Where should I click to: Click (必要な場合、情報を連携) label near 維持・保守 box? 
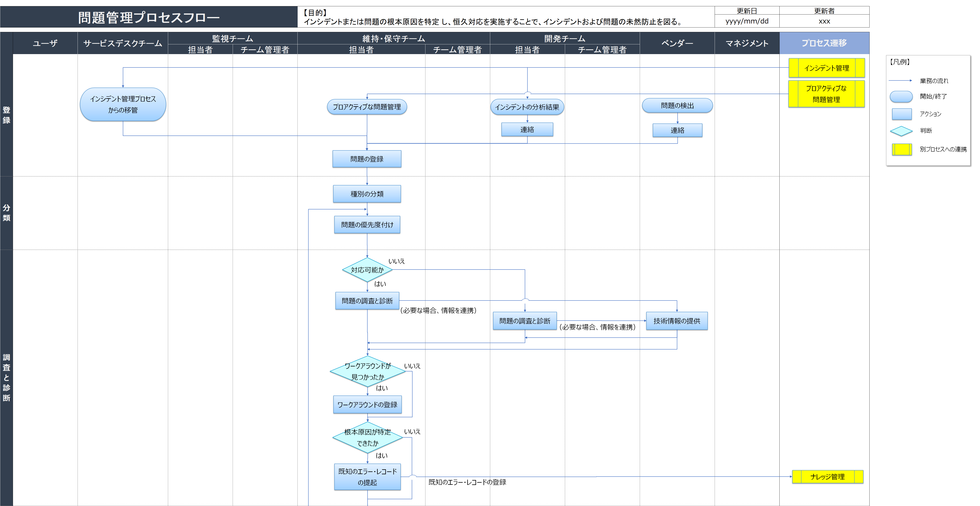coord(438,310)
